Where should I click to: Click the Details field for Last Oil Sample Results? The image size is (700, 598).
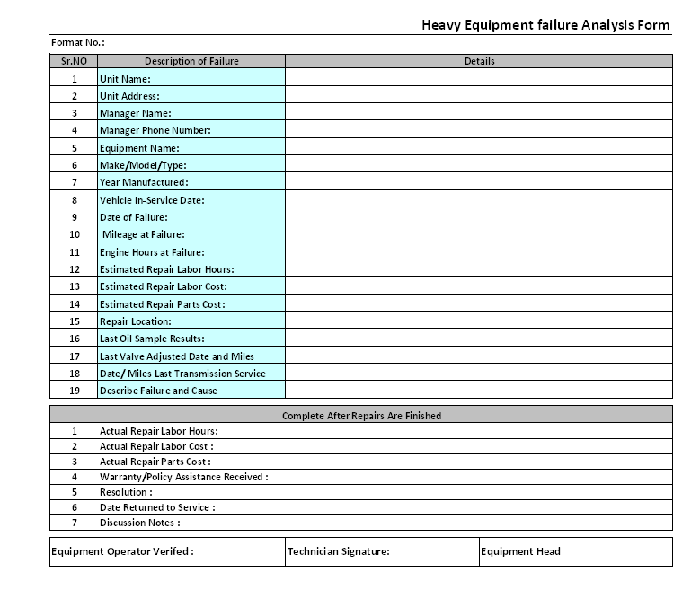(479, 337)
